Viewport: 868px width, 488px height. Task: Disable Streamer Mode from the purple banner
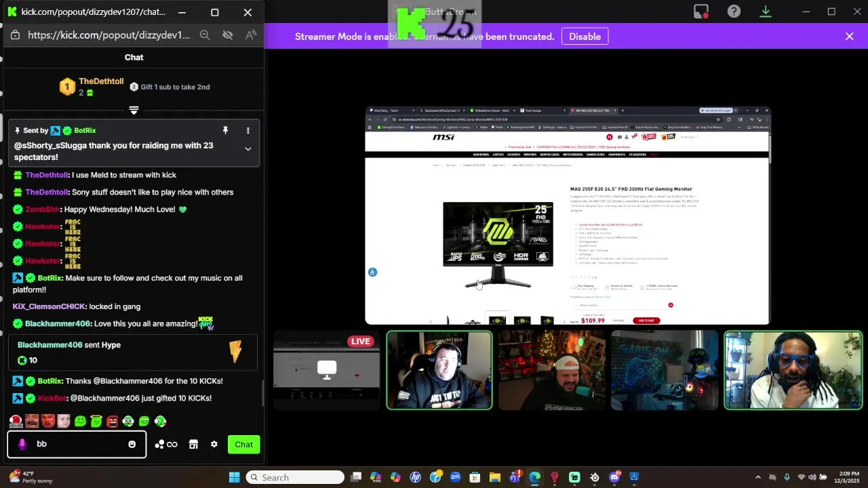tap(585, 37)
